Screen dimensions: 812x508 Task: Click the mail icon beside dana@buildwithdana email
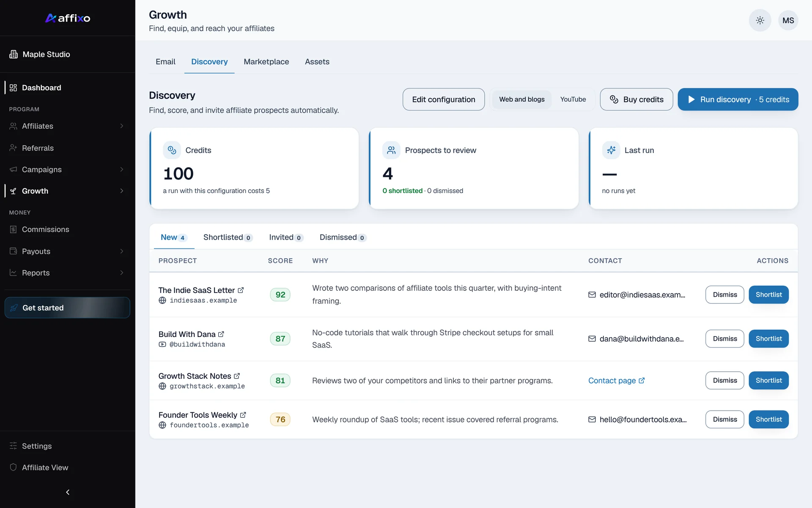[592, 339]
